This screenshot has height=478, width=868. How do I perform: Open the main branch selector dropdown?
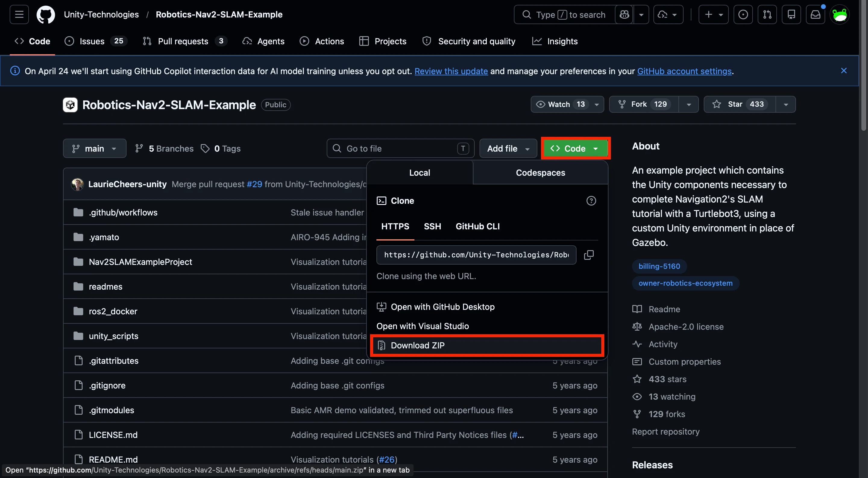point(95,149)
